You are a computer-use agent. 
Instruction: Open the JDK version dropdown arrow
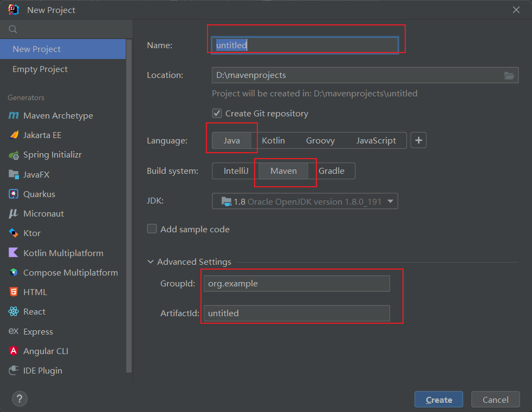(x=390, y=201)
